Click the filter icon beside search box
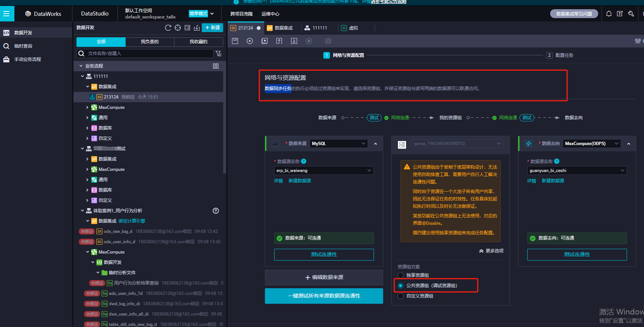 tap(219, 54)
